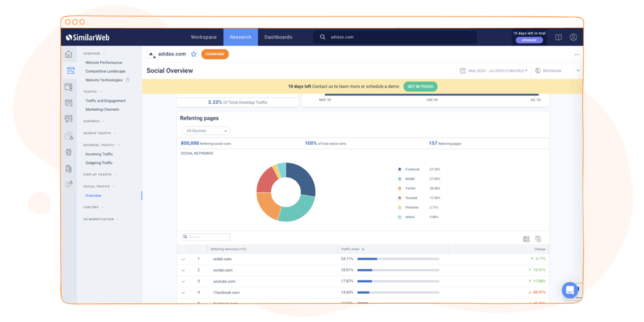This screenshot has height=322, width=644.
Task: Click the magnifier icon in top search bar
Action: pyautogui.click(x=323, y=37)
